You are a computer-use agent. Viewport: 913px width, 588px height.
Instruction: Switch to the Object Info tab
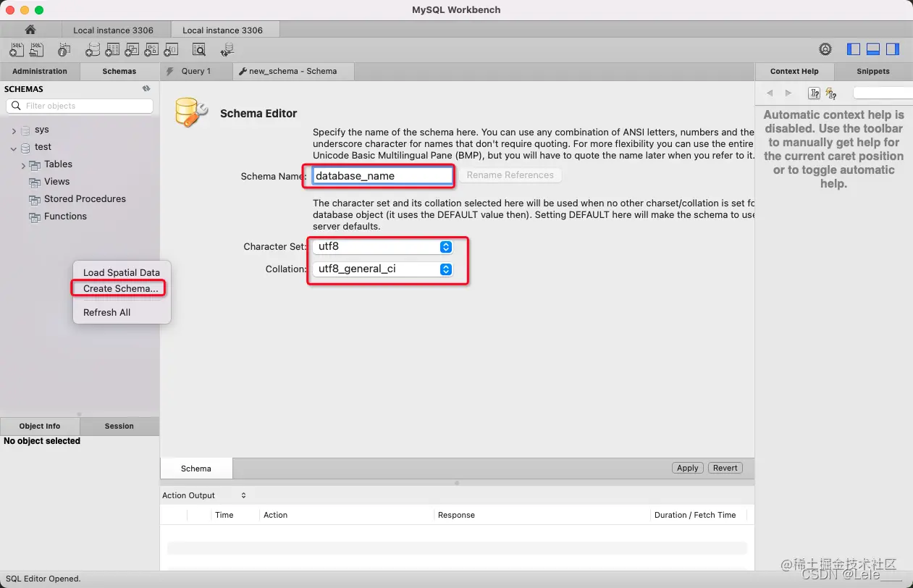(40, 426)
